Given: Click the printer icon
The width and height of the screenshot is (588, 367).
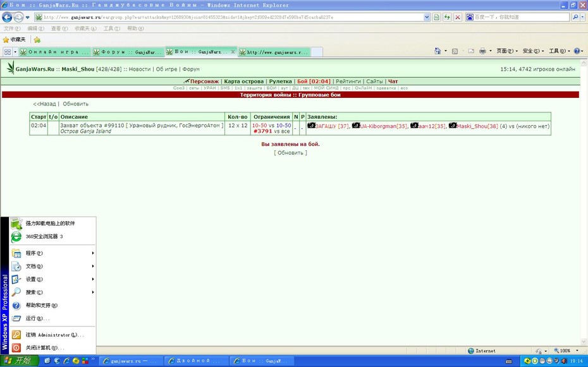Looking at the screenshot, I should [x=482, y=51].
